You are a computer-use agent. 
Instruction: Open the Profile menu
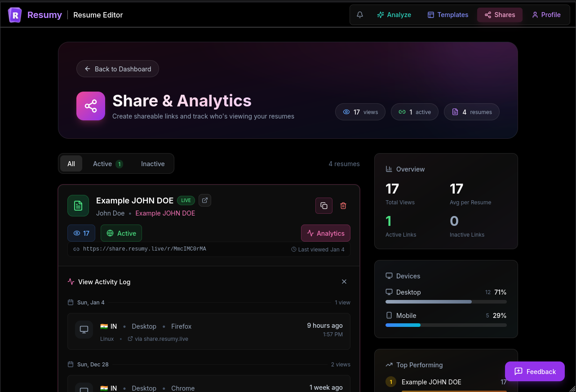click(546, 15)
